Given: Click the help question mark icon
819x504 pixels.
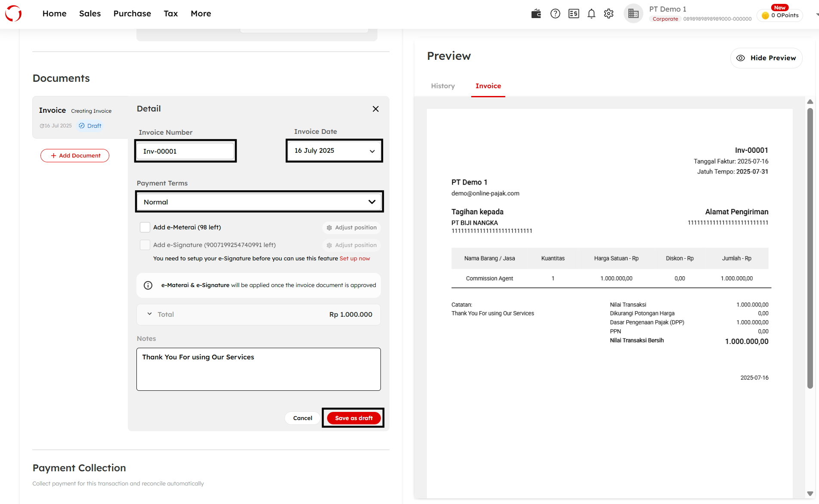Looking at the screenshot, I should click(555, 14).
